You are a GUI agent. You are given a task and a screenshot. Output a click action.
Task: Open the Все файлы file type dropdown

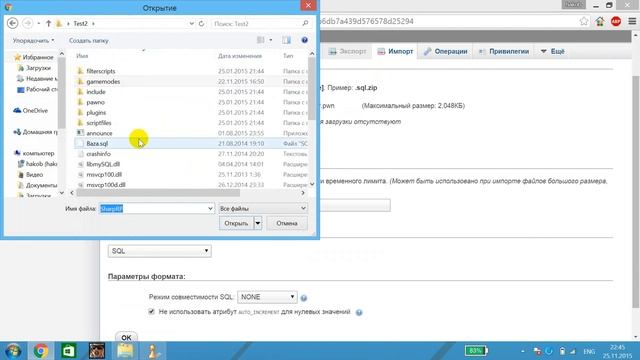click(x=262, y=209)
